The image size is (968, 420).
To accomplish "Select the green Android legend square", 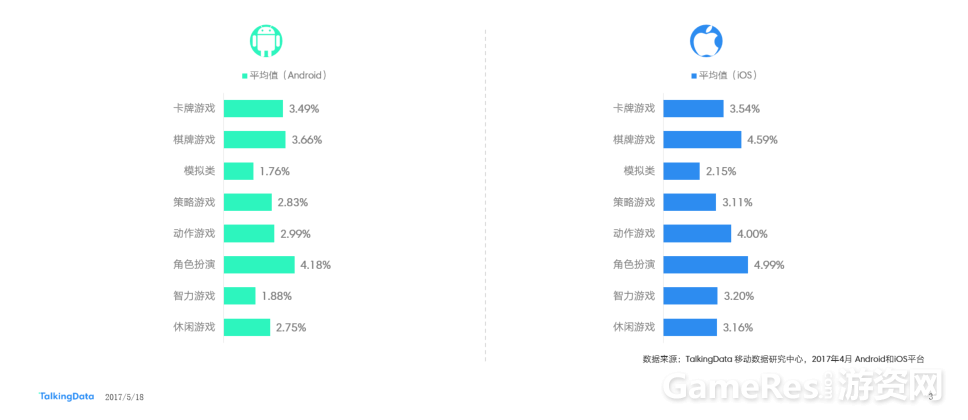I will coord(244,75).
